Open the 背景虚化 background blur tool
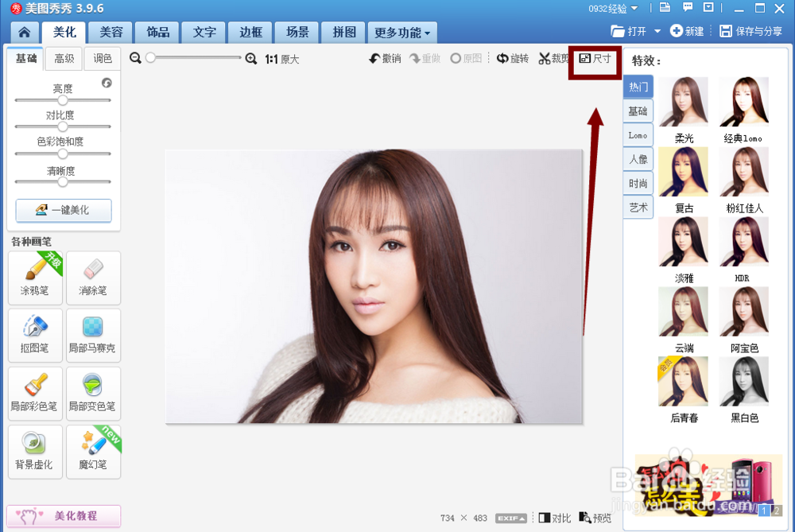795x532 pixels. pos(35,451)
